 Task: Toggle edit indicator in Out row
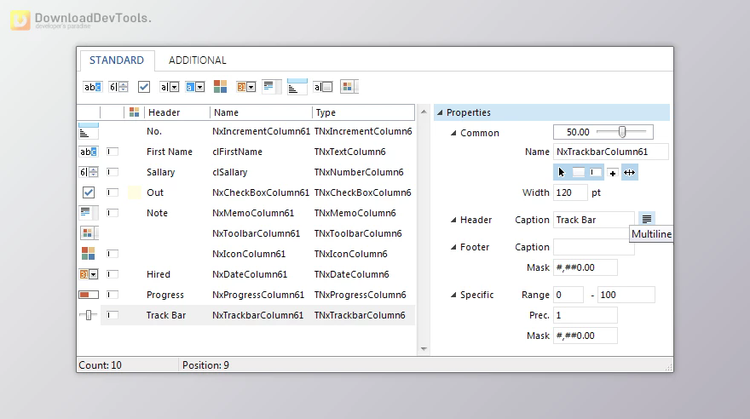click(112, 192)
